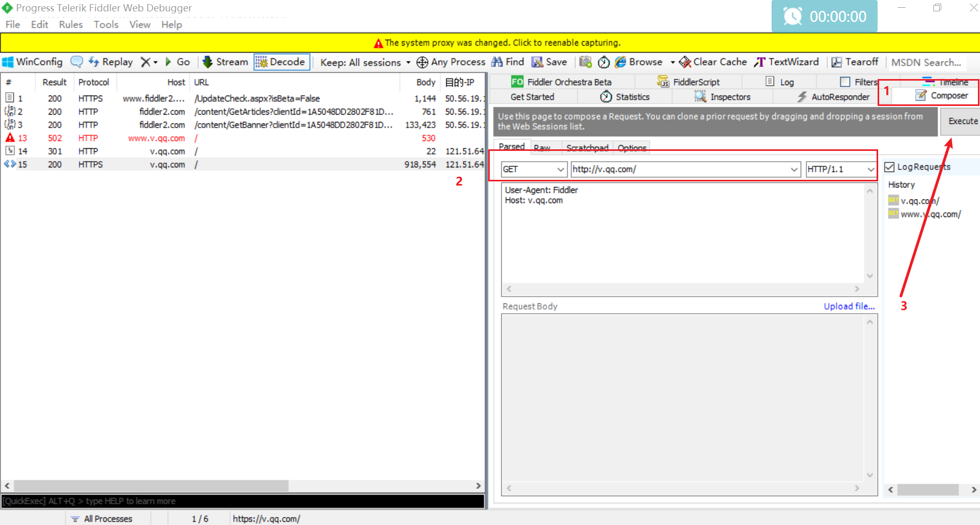The width and height of the screenshot is (980, 525).
Task: Toggle the Log Requests checkbox
Action: 889,167
